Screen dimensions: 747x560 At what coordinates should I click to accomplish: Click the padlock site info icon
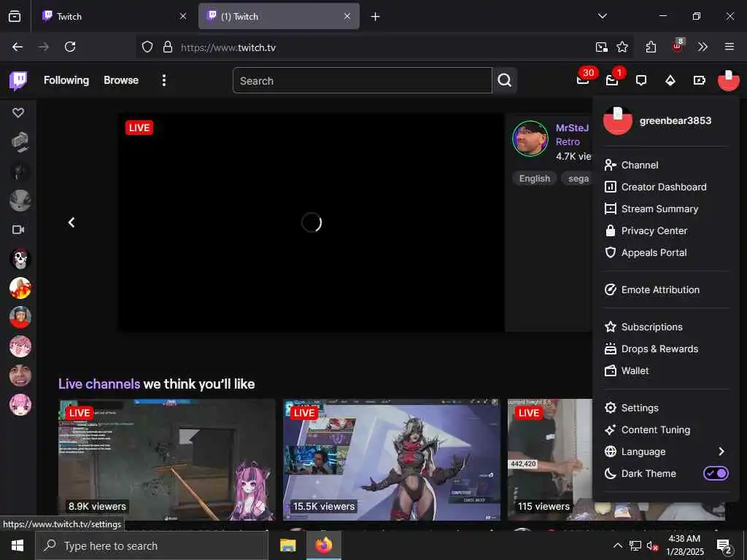coord(168,47)
